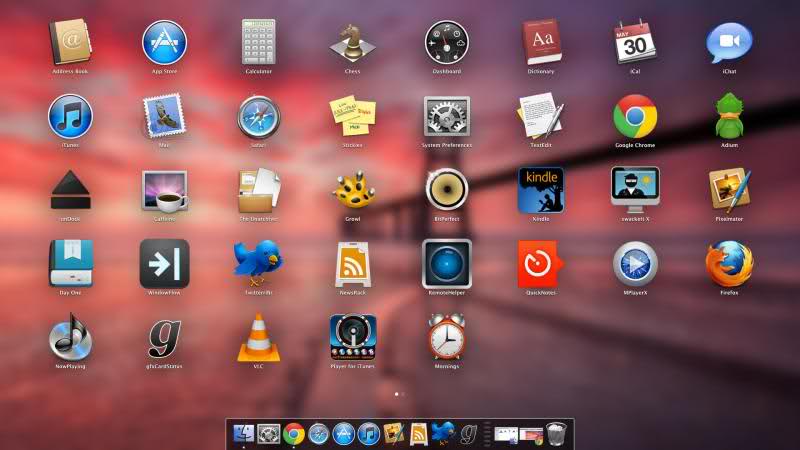Launch the Dictionary app
This screenshot has height=450, width=800.
(541, 42)
